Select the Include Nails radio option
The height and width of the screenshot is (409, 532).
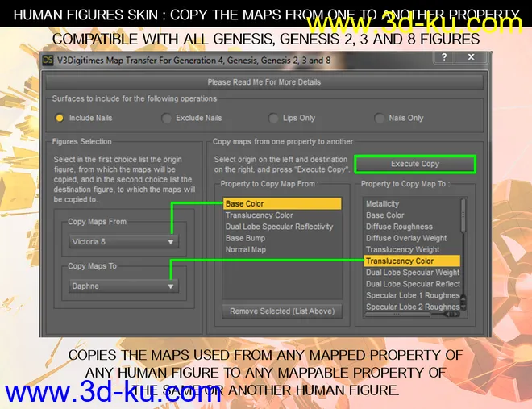tap(60, 118)
